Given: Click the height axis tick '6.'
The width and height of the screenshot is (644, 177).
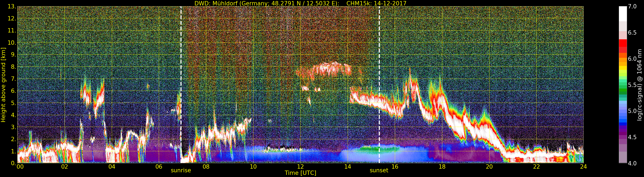Looking at the screenshot, I should point(13,91).
